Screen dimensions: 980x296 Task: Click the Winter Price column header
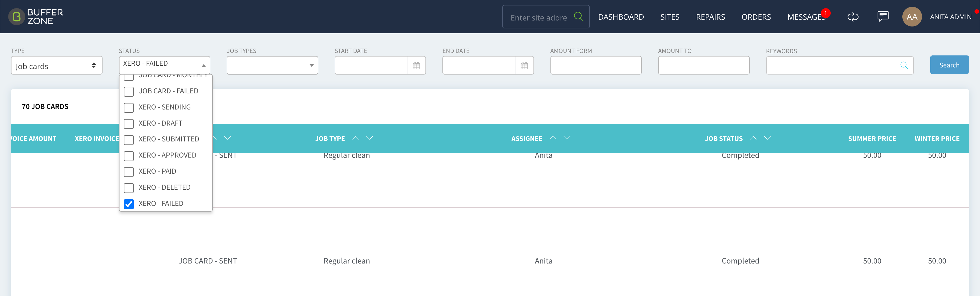pos(937,139)
